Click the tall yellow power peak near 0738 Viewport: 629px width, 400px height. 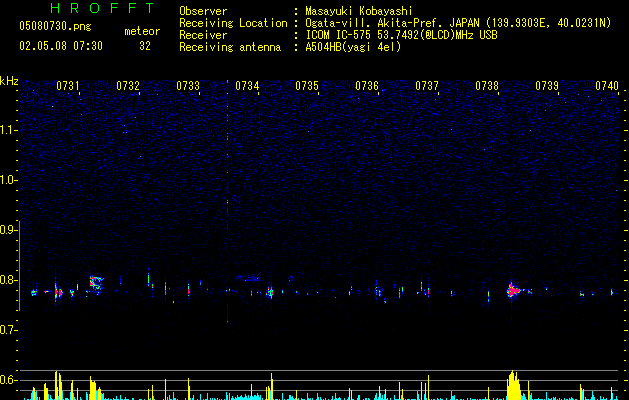(513, 386)
